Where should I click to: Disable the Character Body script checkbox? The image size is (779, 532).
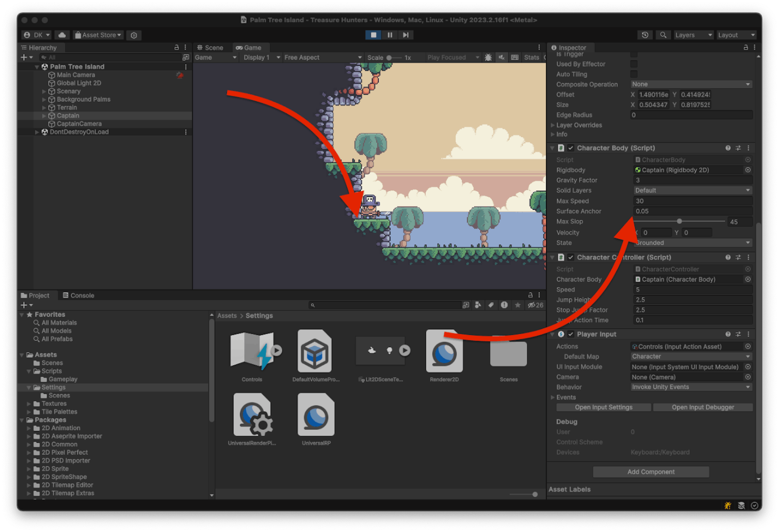coord(570,148)
